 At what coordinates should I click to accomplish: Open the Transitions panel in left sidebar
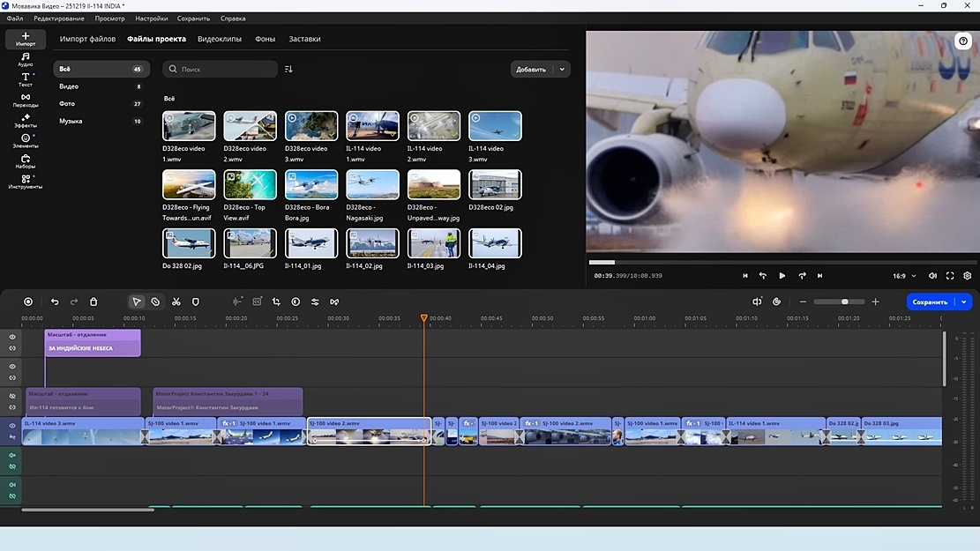pos(26,101)
